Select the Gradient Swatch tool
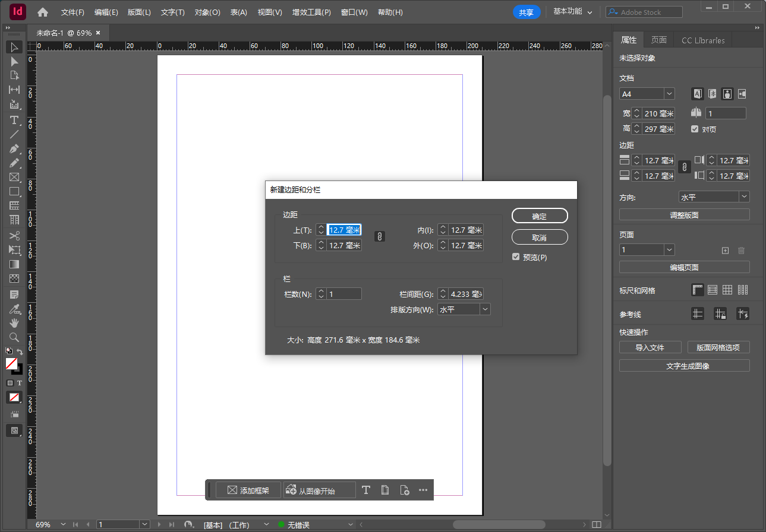 [x=14, y=264]
